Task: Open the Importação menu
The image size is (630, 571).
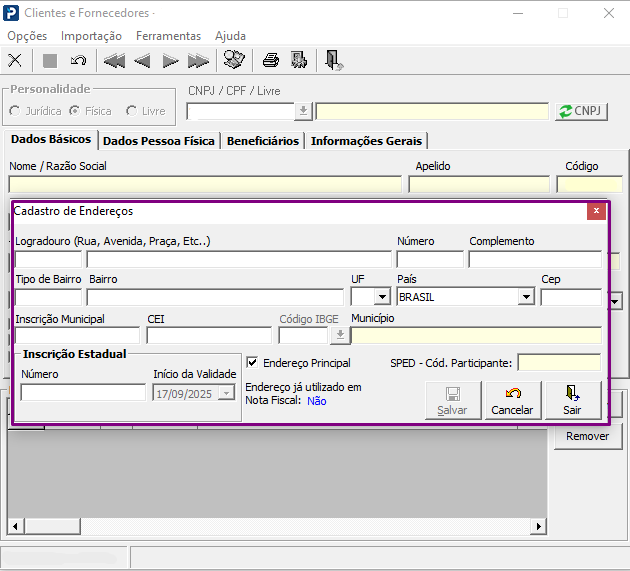Action: point(91,35)
